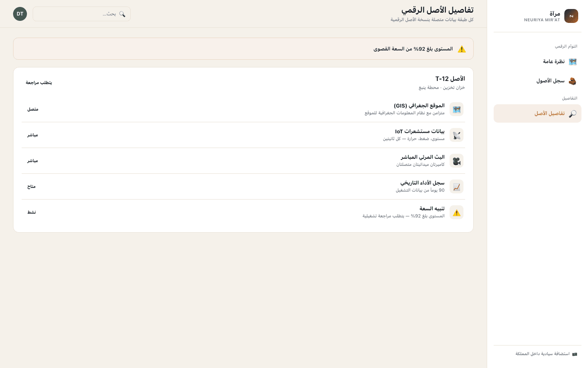588x368 pixels.
Task: Click the flag icon in sidebar footer
Action: [575, 354]
